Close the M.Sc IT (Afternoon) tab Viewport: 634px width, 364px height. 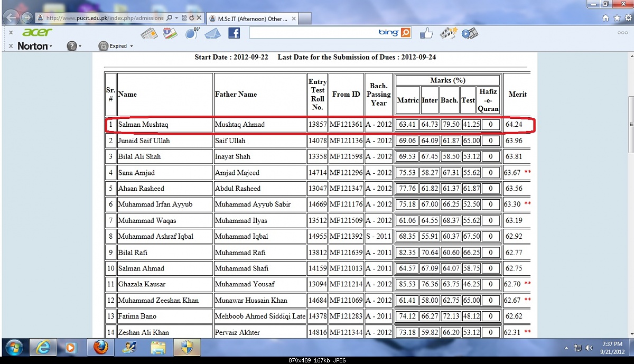(293, 18)
